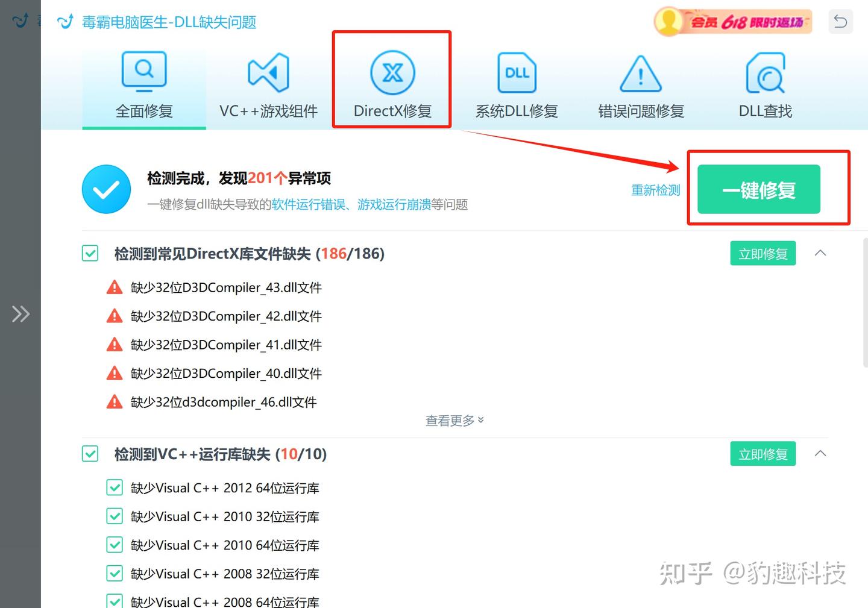Viewport: 868px width, 608px height.
Task: Switch to the VC++游戏组件 tab label
Action: tap(268, 111)
